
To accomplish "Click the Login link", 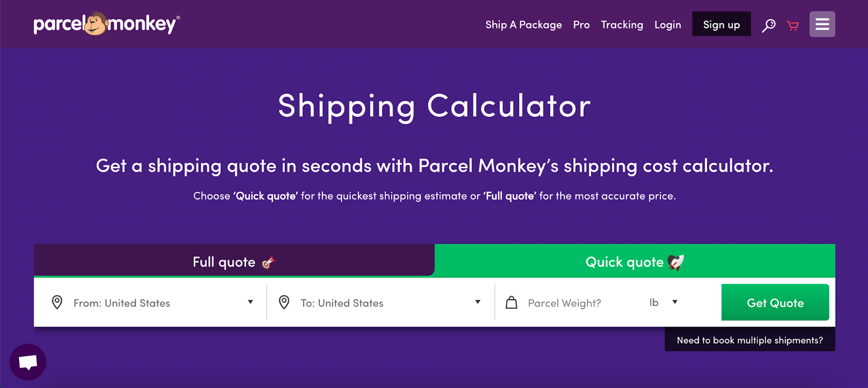I will coord(668,24).
